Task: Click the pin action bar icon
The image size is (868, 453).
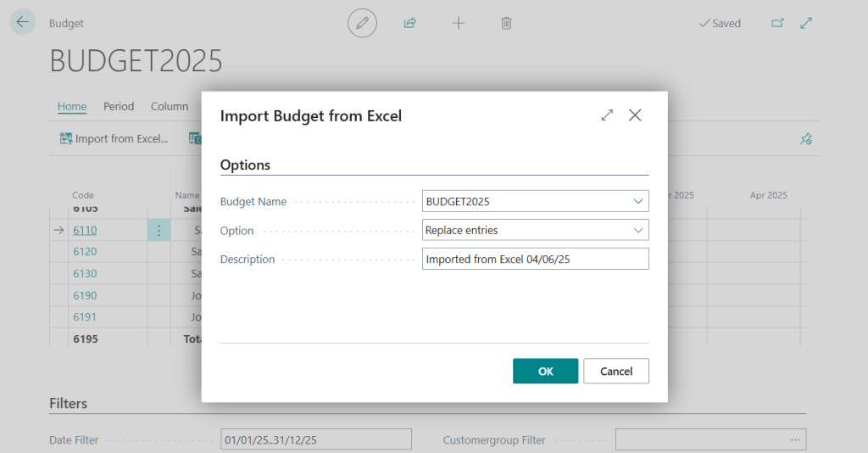Action: 806,139
